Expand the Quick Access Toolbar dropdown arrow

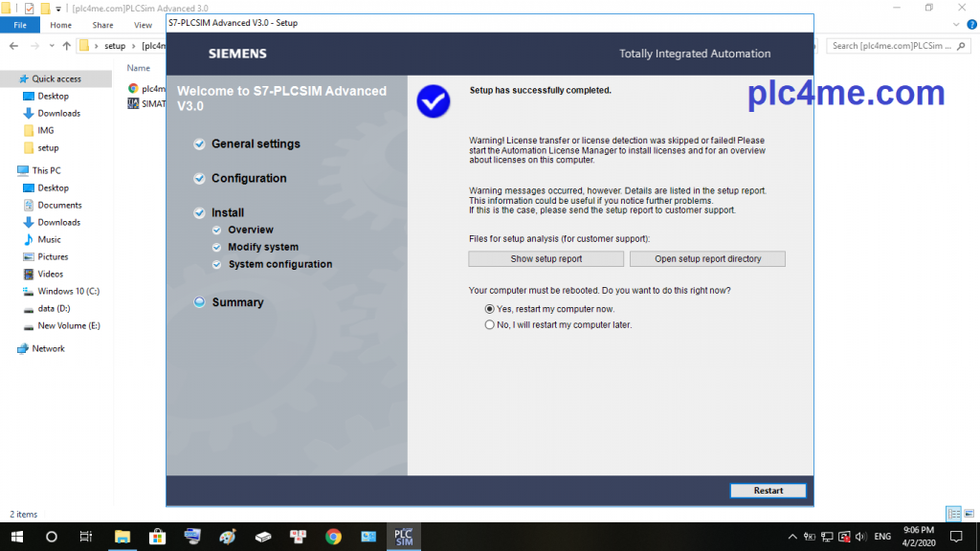pyautogui.click(x=58, y=8)
